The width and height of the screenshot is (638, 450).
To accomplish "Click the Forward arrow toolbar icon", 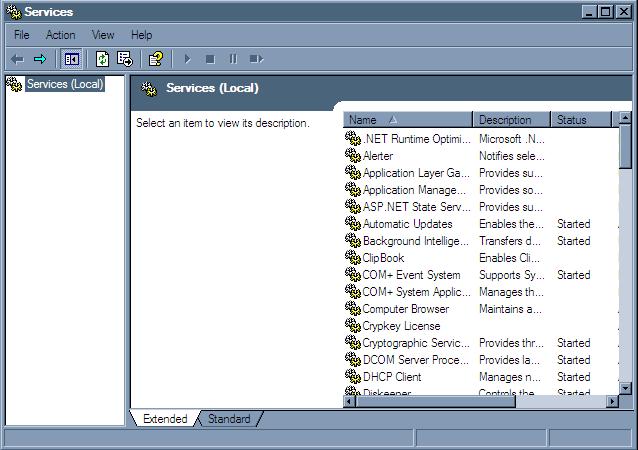I will tap(39, 59).
